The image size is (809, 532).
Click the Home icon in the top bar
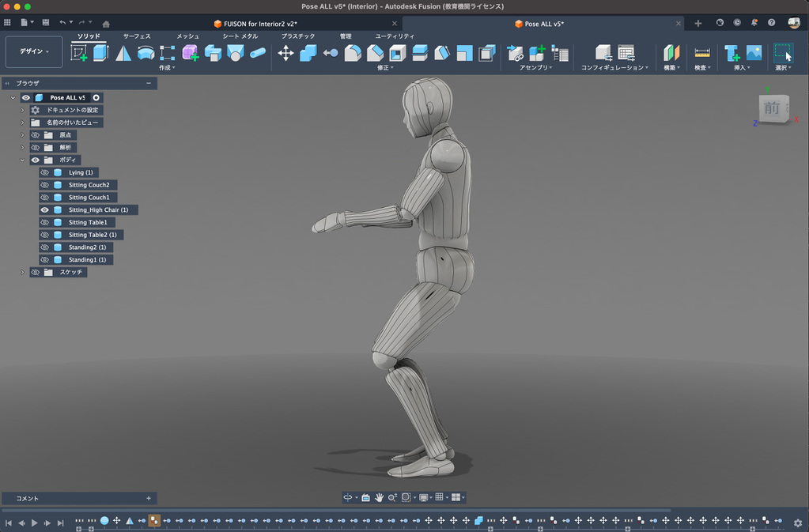106,24
